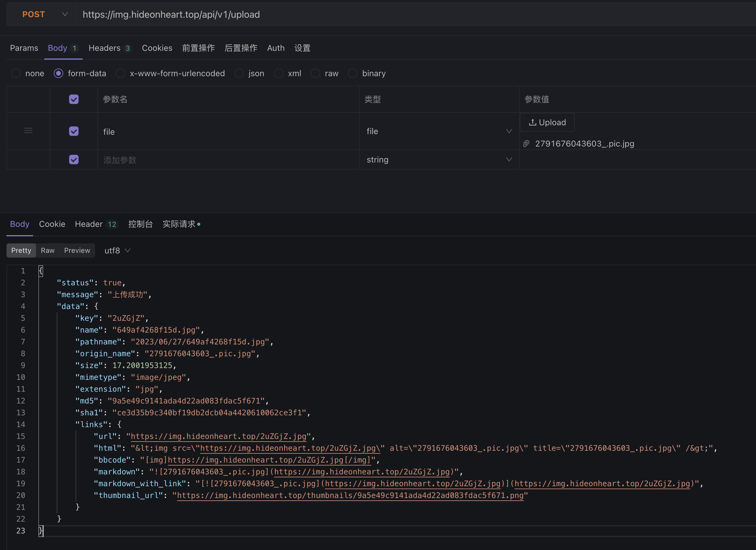The height and width of the screenshot is (550, 756).
Task: Click the attached file 2791676043603_.pic.jpg
Action: click(585, 144)
